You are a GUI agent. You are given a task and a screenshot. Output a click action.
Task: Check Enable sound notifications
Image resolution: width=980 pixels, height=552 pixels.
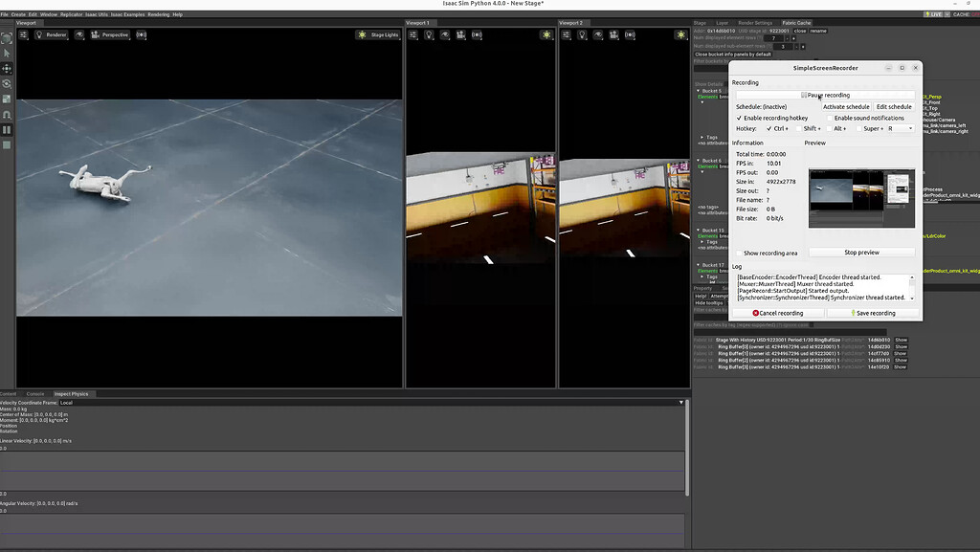coord(829,118)
